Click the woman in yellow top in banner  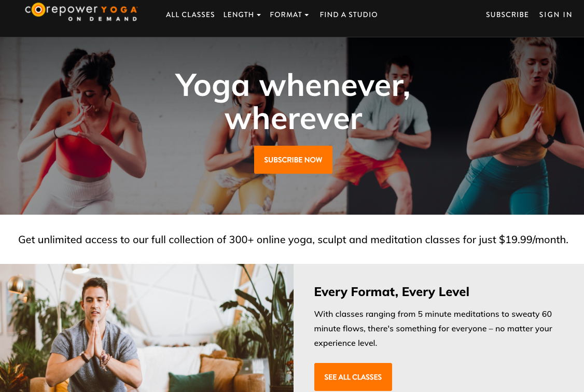pyautogui.click(x=518, y=127)
